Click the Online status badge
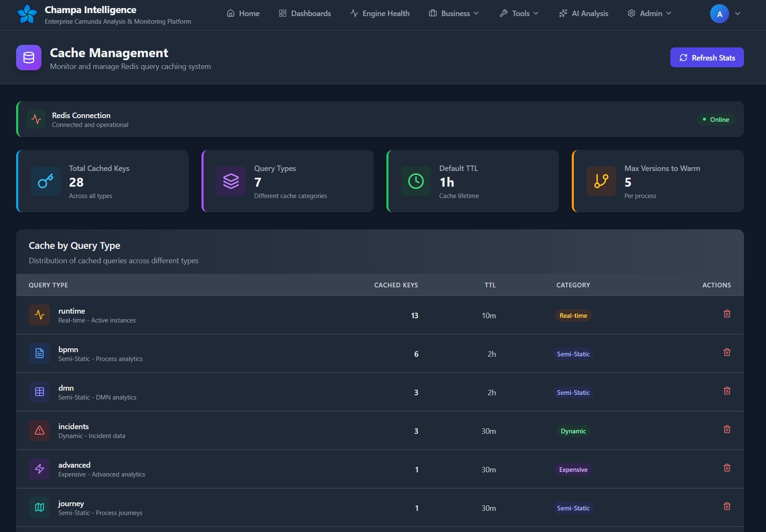The image size is (766, 532). coord(716,120)
